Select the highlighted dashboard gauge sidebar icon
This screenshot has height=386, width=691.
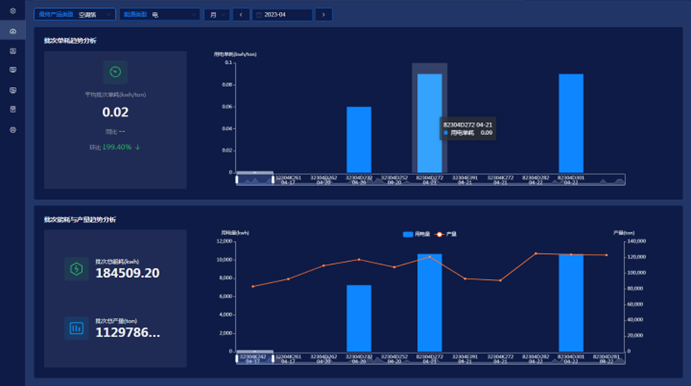point(13,31)
